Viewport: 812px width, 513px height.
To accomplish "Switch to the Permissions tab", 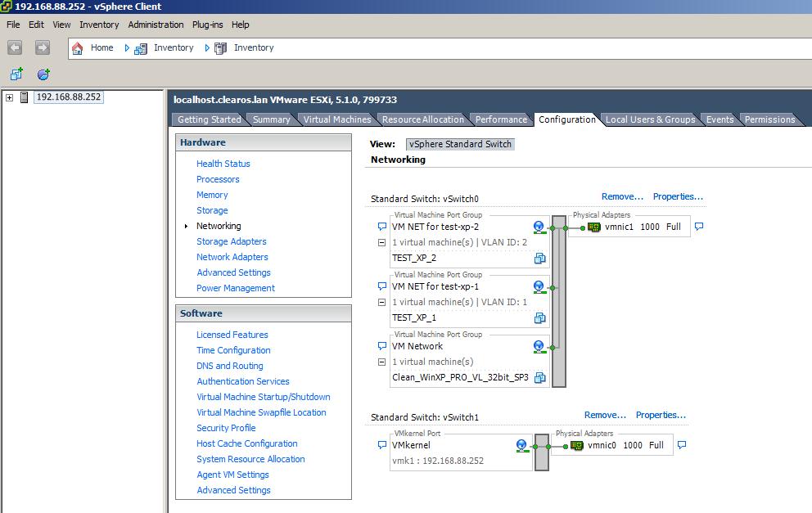I will point(769,119).
